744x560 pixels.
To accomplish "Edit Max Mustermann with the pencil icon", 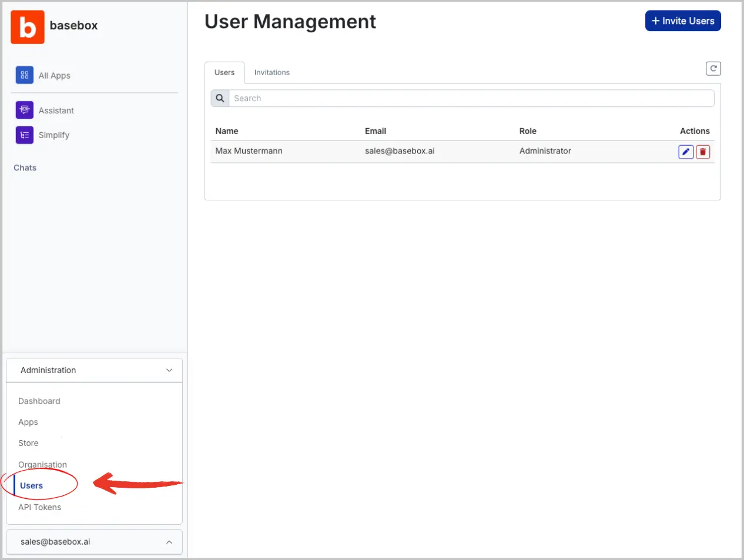I will click(x=685, y=152).
